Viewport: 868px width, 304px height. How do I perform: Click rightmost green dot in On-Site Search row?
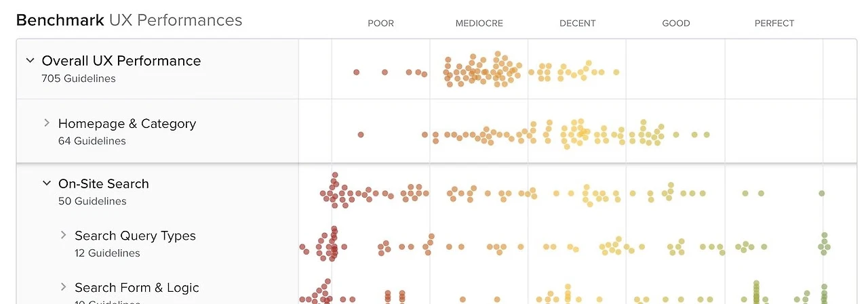pyautogui.click(x=821, y=194)
